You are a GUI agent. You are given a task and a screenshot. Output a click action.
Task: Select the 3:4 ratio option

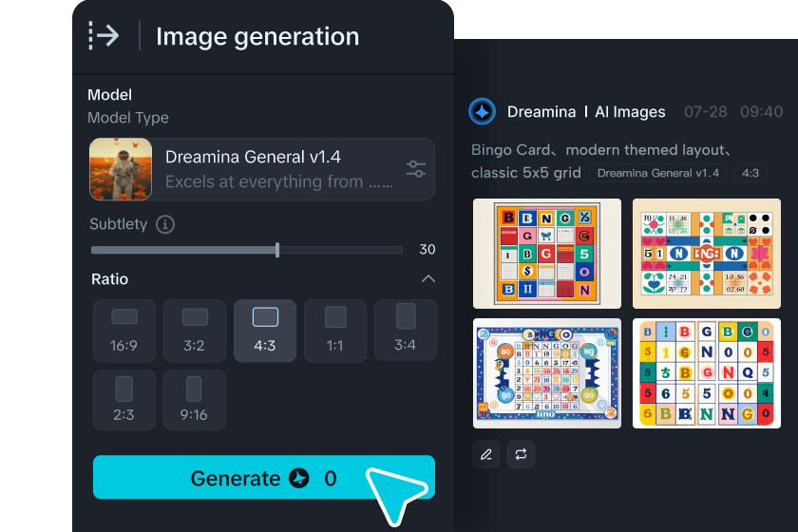pos(405,331)
